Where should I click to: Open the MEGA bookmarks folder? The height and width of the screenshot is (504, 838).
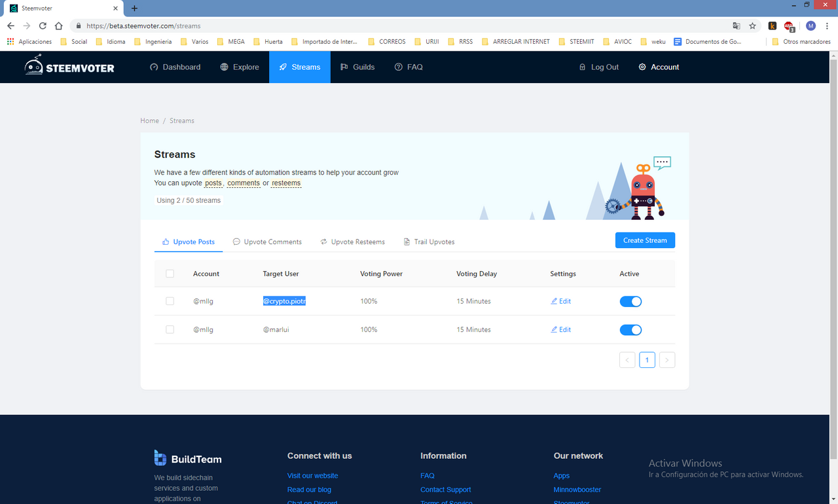[230, 41]
